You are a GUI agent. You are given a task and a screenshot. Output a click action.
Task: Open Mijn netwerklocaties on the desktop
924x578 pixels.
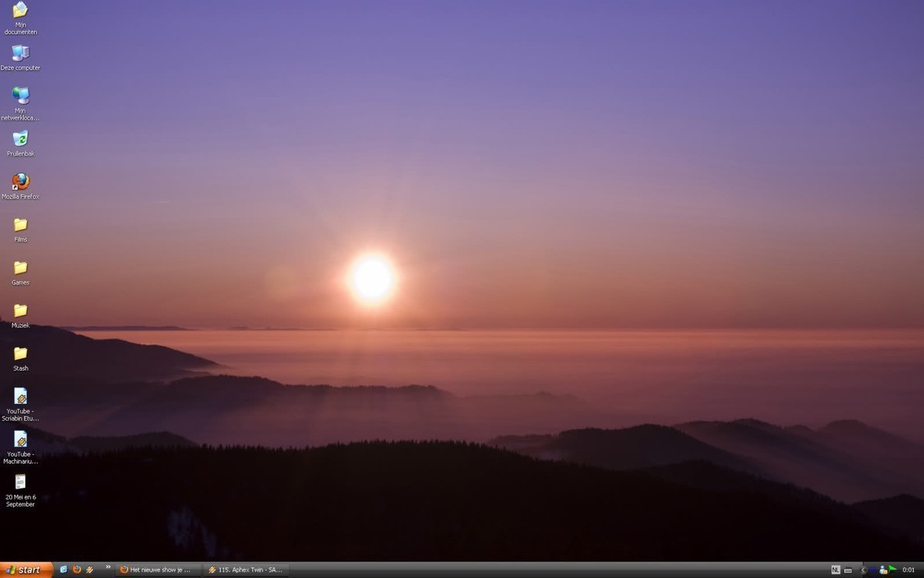tap(20, 96)
